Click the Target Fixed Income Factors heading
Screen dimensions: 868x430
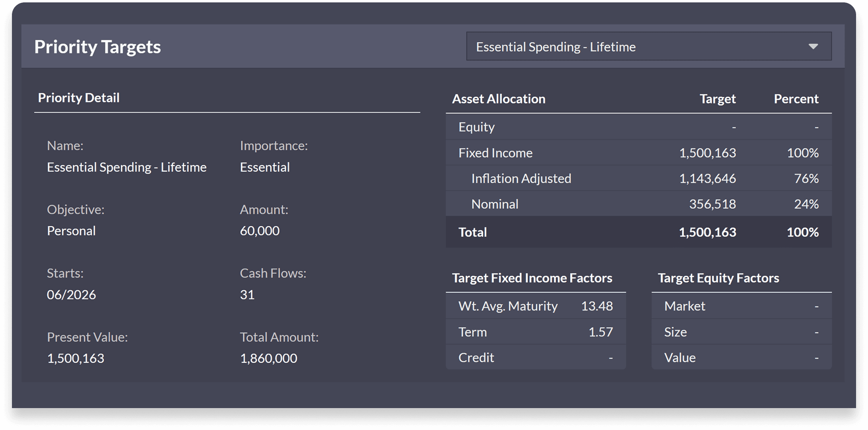pyautogui.click(x=532, y=278)
